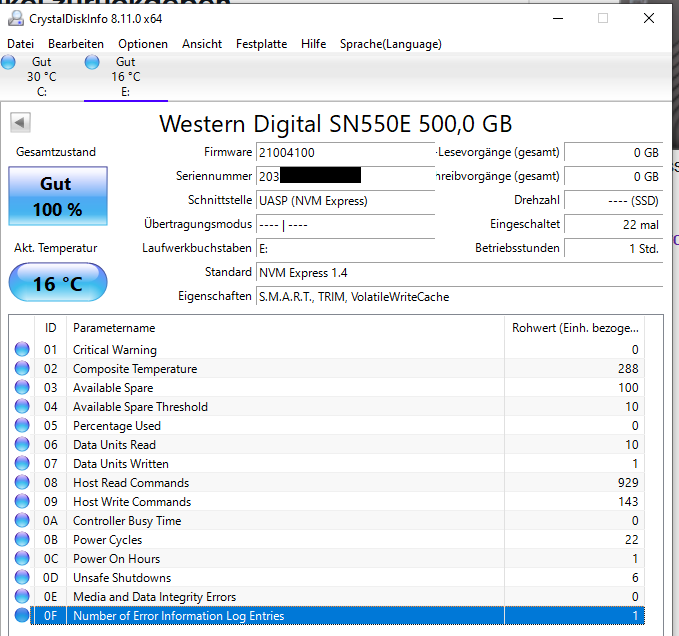Click the status orb for Critical Warning
The height and width of the screenshot is (636, 679).
tap(22, 349)
